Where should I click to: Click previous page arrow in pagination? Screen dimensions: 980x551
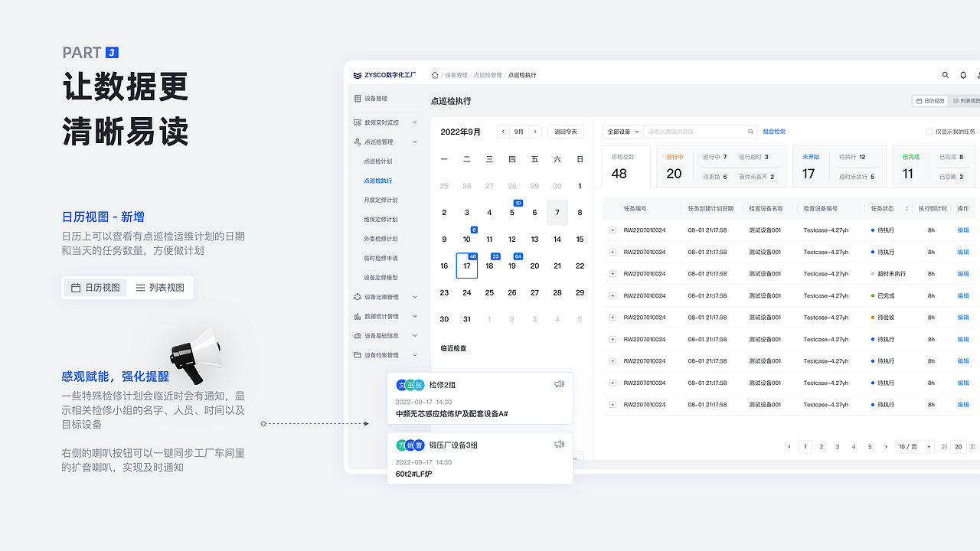point(789,446)
